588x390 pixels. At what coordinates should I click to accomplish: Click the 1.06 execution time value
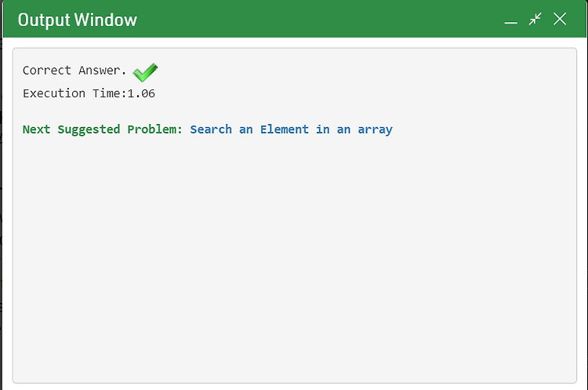point(141,93)
